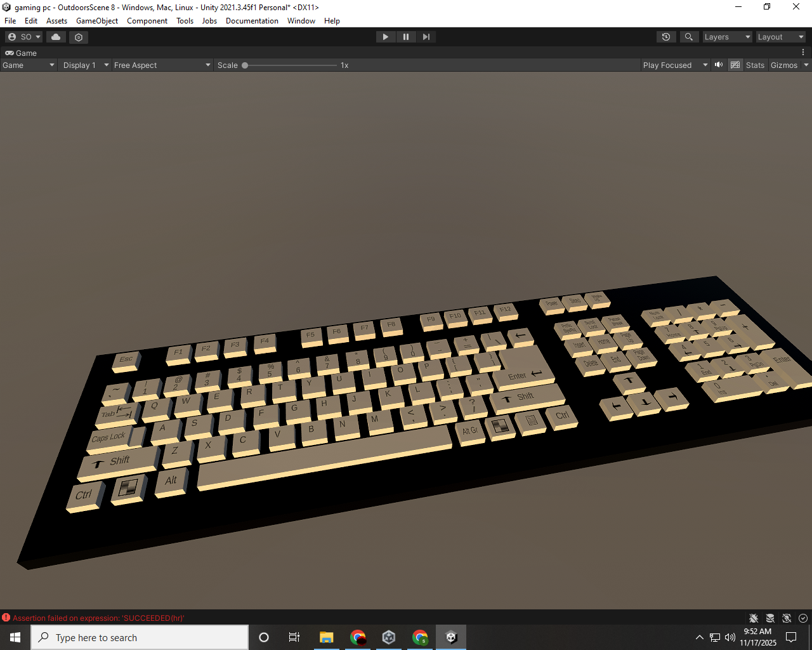Select the Game tab
Screen dimensions: 812x650
click(x=21, y=53)
